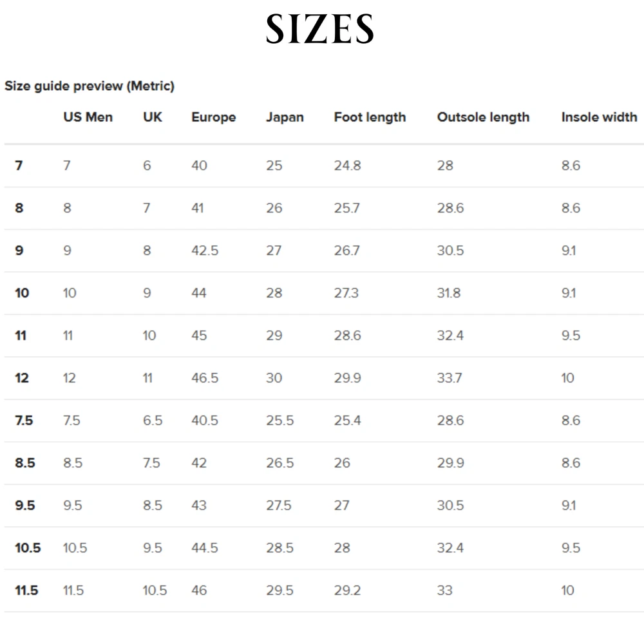Click Europe size 42.5 cell
The image size is (644, 644).
click(205, 251)
